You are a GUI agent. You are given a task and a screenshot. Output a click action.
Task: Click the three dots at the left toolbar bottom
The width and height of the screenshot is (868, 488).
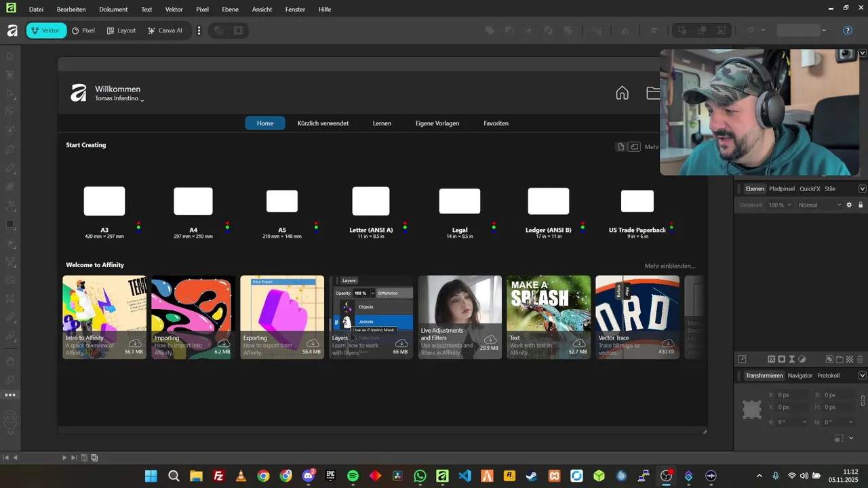10,394
